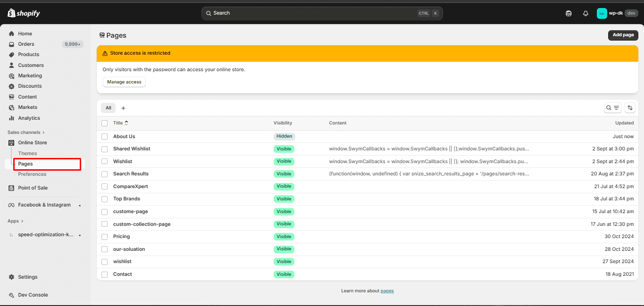
Task: Open the sort pages arrows icon
Action: pyautogui.click(x=630, y=108)
